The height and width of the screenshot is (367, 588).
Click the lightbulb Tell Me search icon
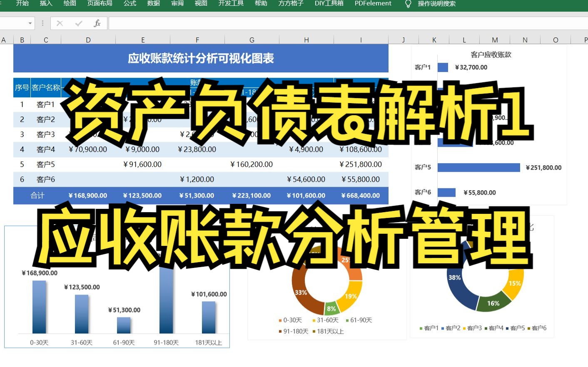(x=408, y=4)
